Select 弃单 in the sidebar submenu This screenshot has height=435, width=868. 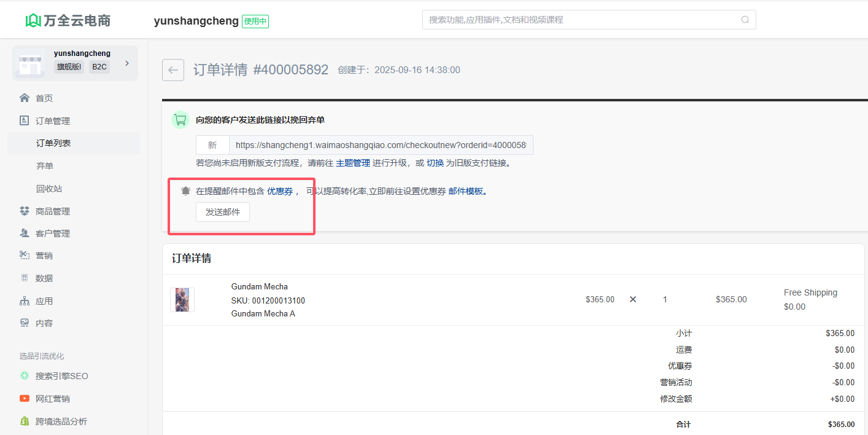tap(45, 166)
